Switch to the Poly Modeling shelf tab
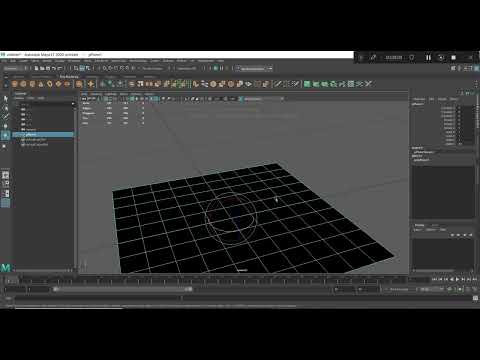This screenshot has width=480, height=360. [69, 77]
